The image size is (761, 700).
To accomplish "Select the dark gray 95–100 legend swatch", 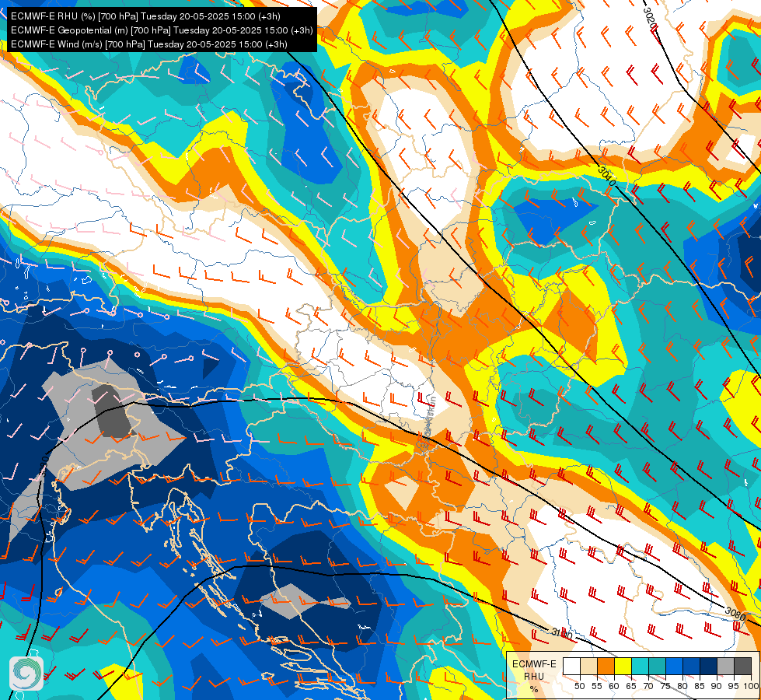I will 742,666.
